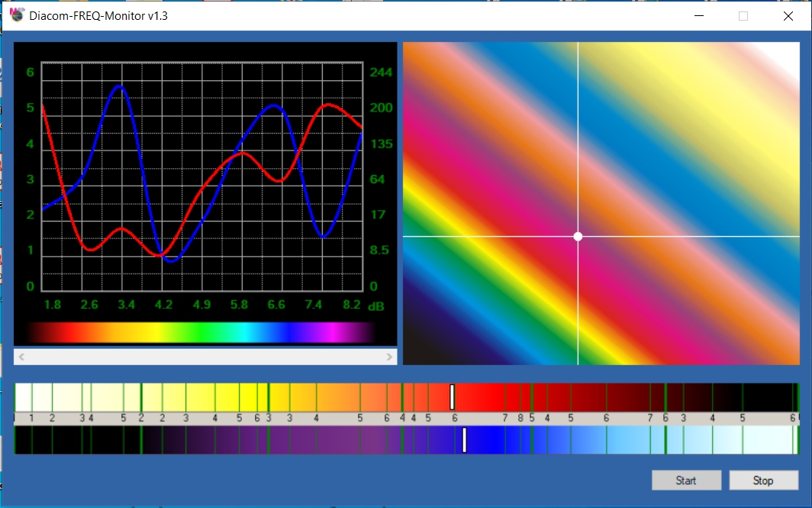Screen dimensions: 812x508
Task: Click the horizontal scrollbar track under the graph
Action: coord(205,357)
